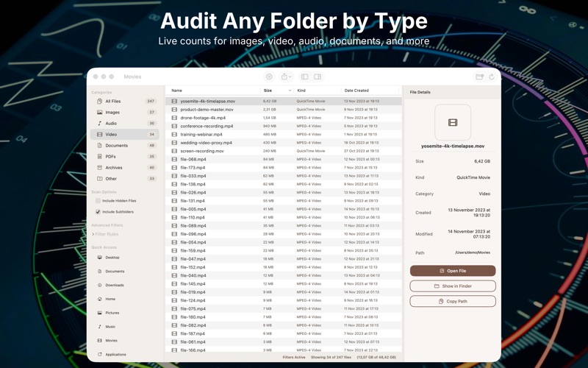Select the yosemite-4k-timelapse.mov row

[284, 101]
